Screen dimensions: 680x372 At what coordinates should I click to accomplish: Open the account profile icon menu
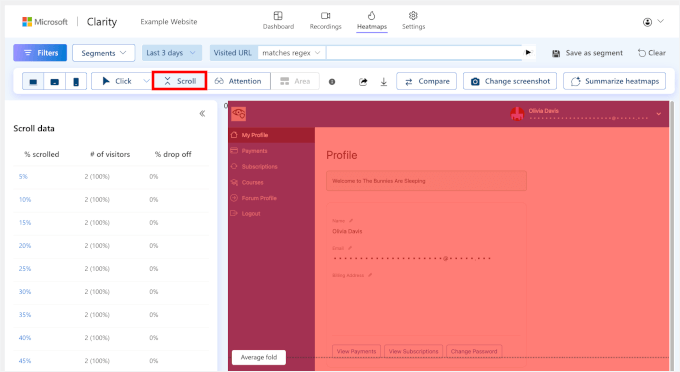[x=653, y=22]
